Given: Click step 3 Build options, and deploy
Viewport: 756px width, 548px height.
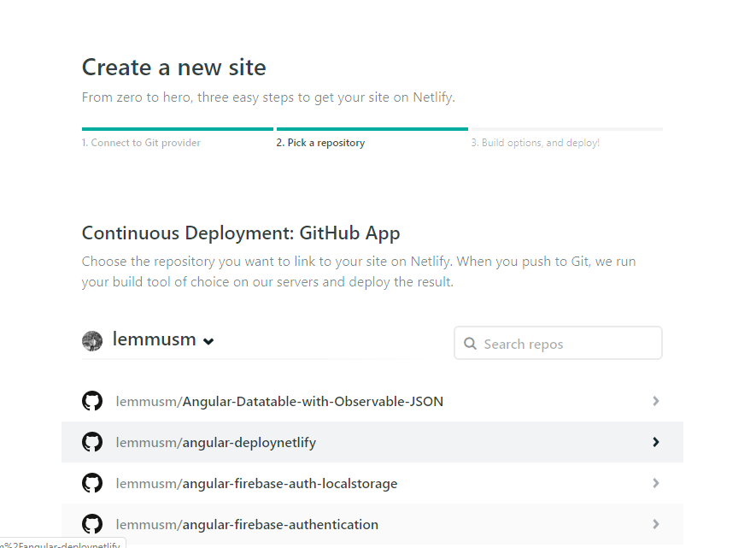Looking at the screenshot, I should (536, 143).
